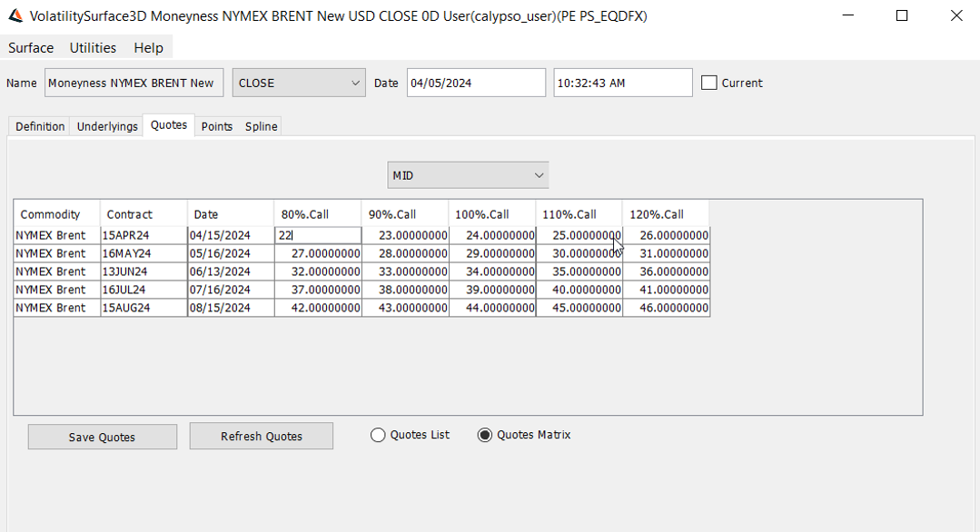Screen dimensions: 980x532
Task: Click the 06/13/2024 date cell
Action: pyautogui.click(x=231, y=271)
